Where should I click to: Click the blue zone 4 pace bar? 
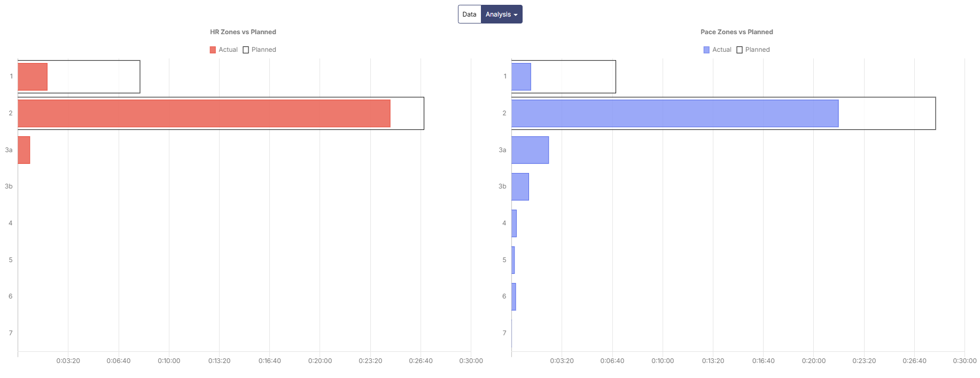pyautogui.click(x=514, y=223)
